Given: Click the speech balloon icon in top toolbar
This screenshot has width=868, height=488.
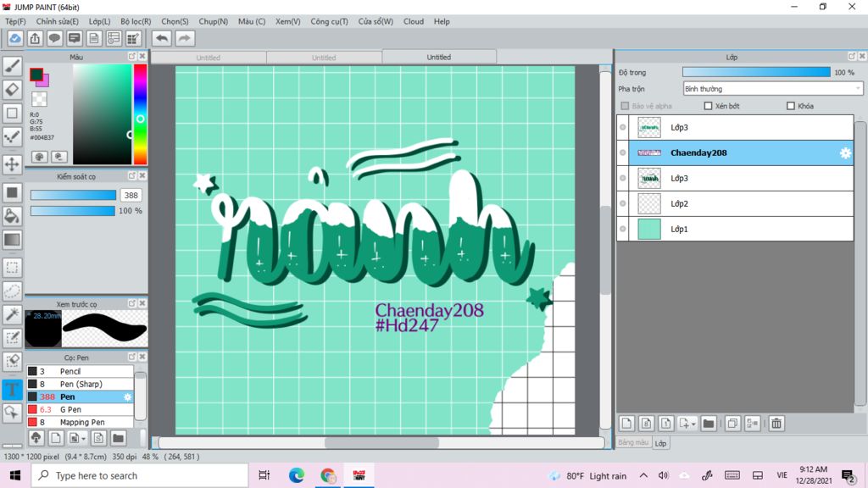Looking at the screenshot, I should (54, 38).
